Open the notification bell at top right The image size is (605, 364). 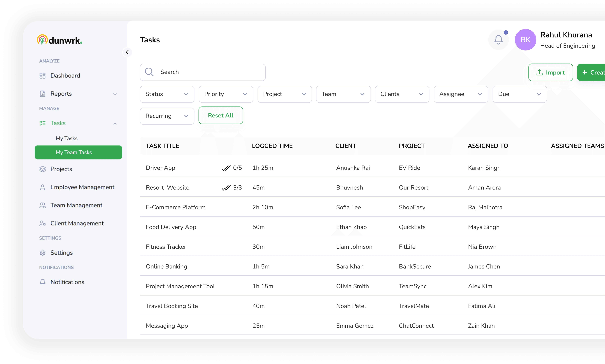498,40
